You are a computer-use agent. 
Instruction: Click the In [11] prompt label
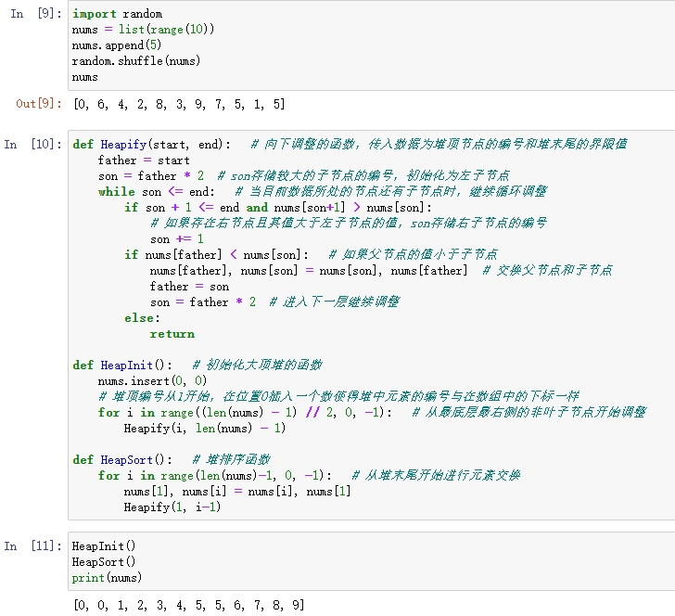click(33, 545)
